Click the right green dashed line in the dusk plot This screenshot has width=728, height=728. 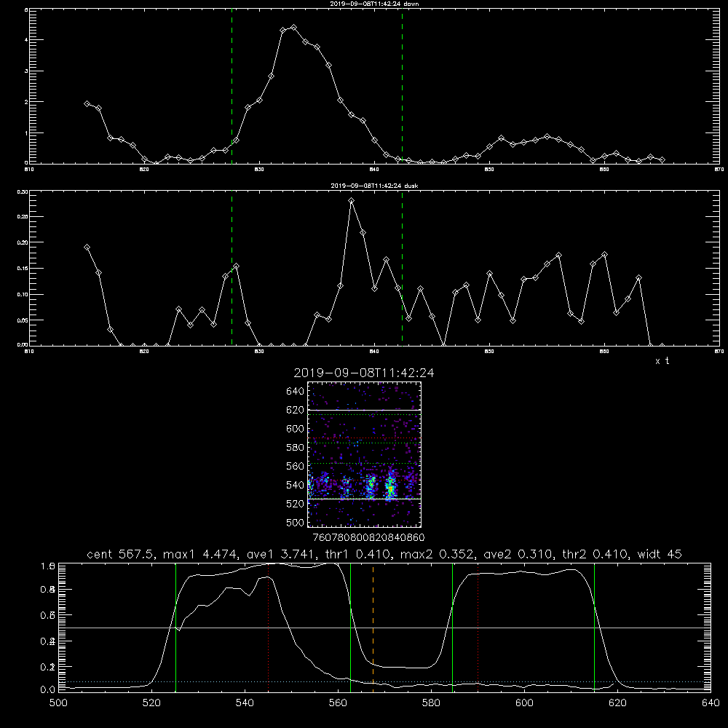pyautogui.click(x=402, y=268)
